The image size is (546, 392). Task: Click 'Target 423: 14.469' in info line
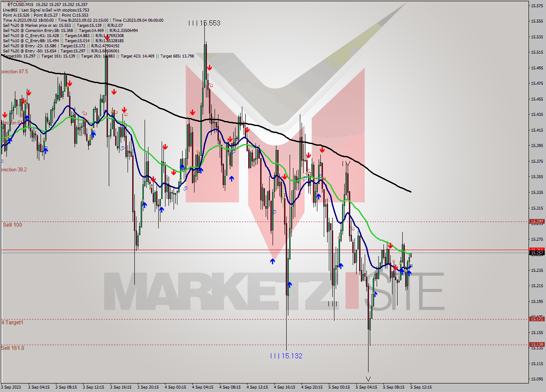(138, 56)
